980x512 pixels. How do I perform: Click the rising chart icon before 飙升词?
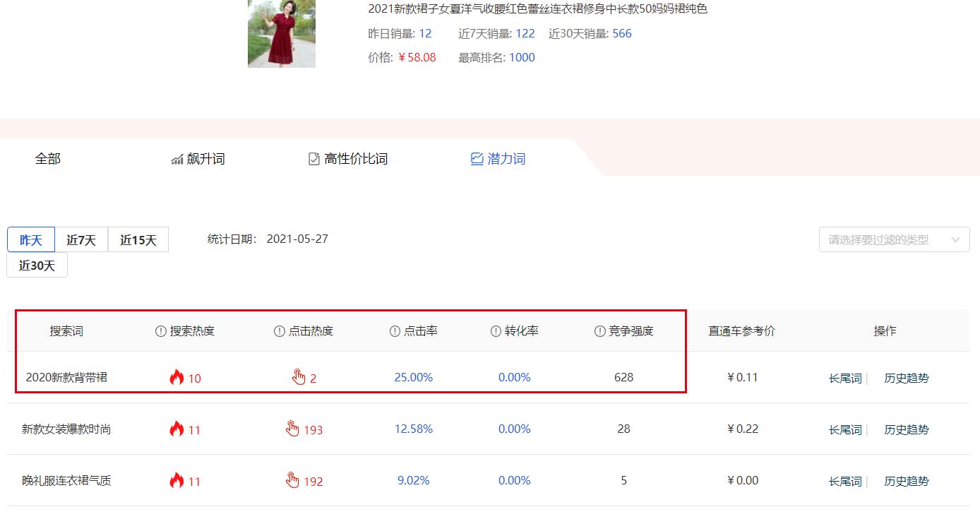[x=177, y=158]
